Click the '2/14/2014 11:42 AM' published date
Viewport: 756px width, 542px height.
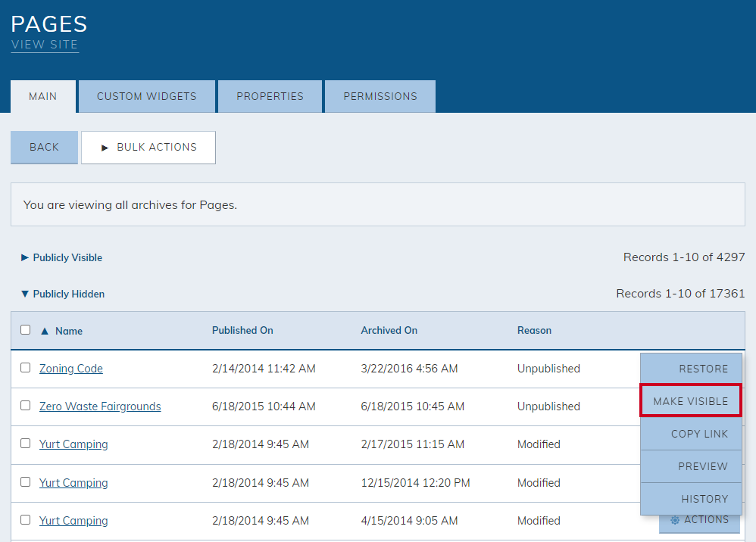click(x=264, y=369)
